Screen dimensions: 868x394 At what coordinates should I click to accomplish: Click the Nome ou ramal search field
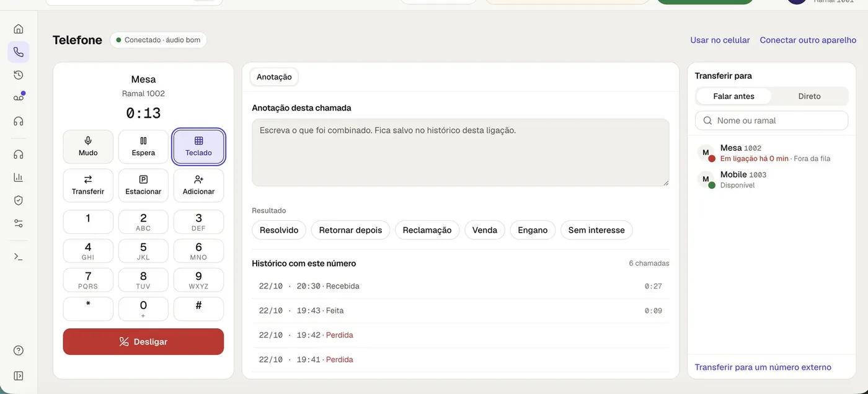[x=772, y=120]
